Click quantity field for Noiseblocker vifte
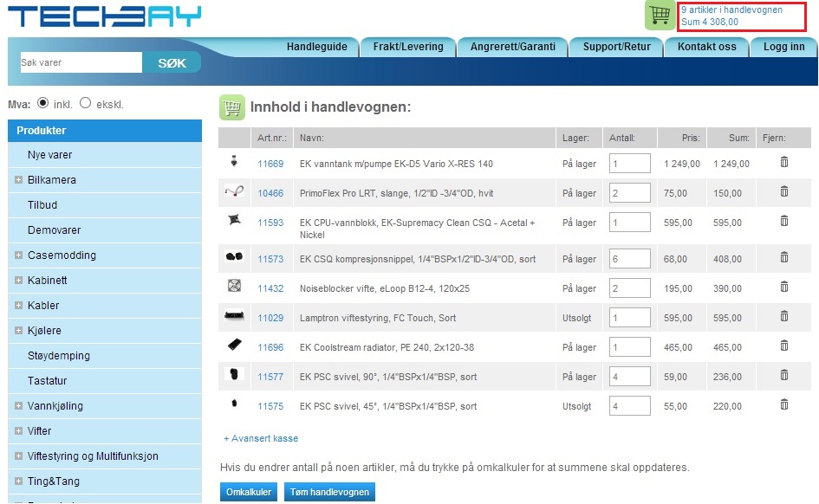 coord(629,288)
